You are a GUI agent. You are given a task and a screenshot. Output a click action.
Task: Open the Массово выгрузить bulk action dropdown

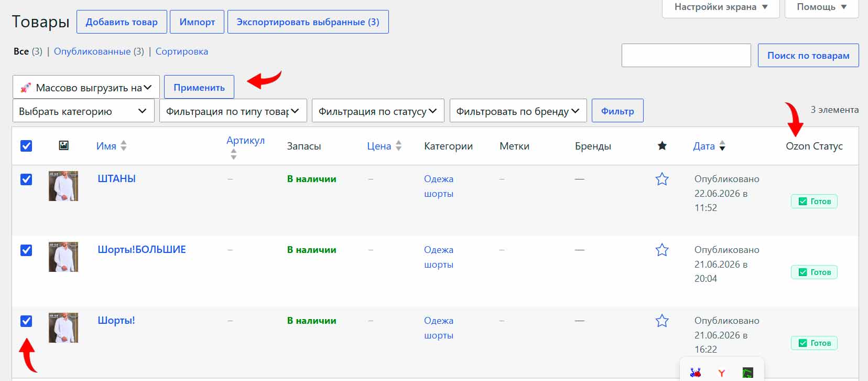point(86,87)
